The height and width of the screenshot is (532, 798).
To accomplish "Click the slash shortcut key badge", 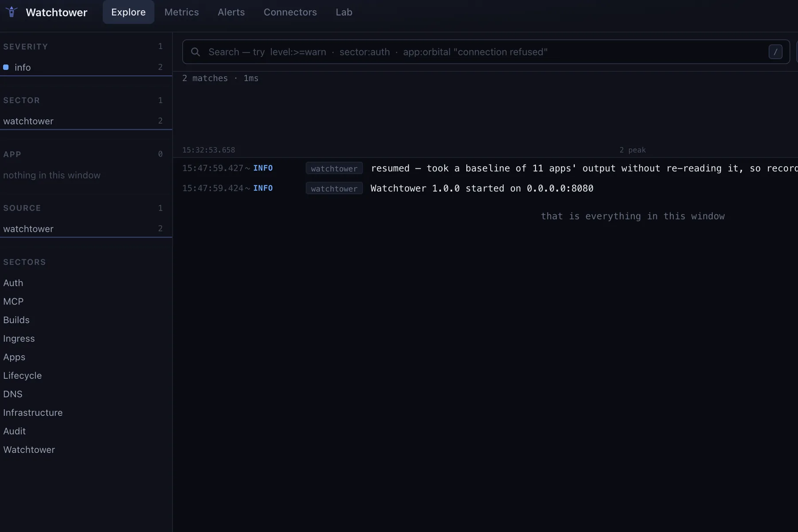I will (775, 52).
